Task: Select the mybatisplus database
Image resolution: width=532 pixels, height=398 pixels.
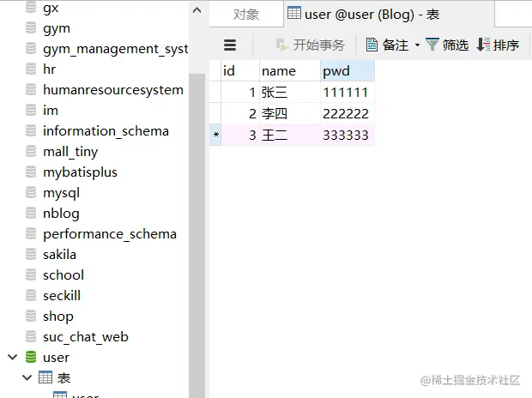Action: (x=80, y=172)
